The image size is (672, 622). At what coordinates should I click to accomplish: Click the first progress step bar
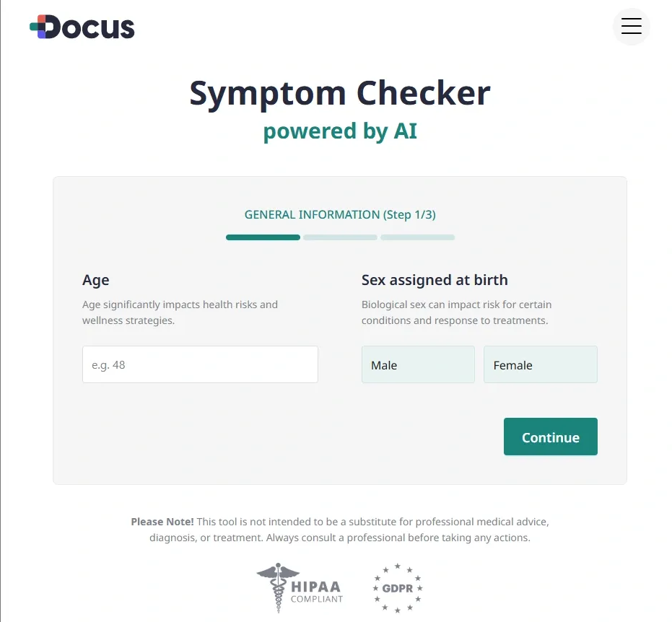click(x=263, y=237)
